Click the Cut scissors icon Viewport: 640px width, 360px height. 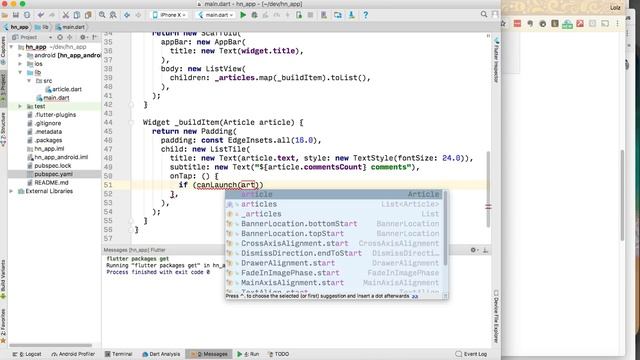tap(65, 15)
